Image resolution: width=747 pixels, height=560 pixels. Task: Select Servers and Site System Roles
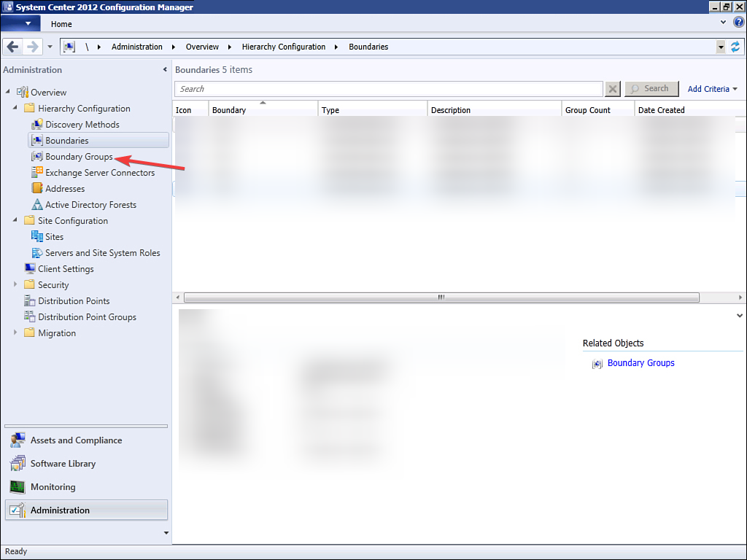point(103,252)
